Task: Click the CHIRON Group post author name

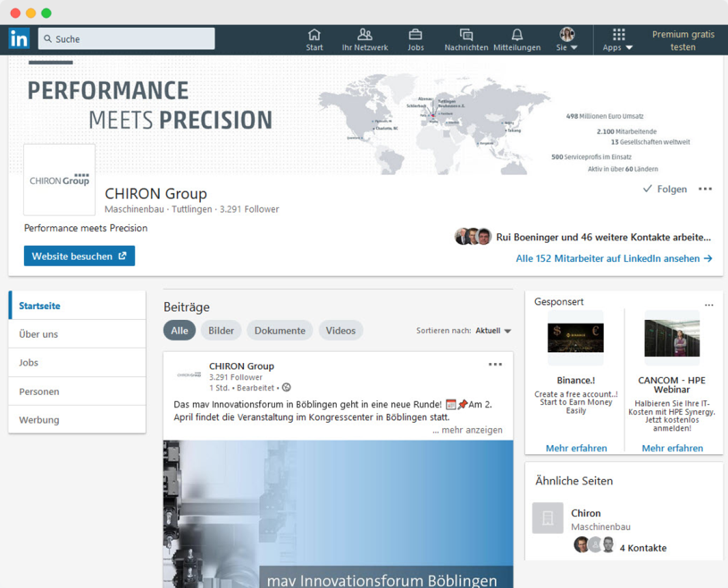Action: coord(241,366)
